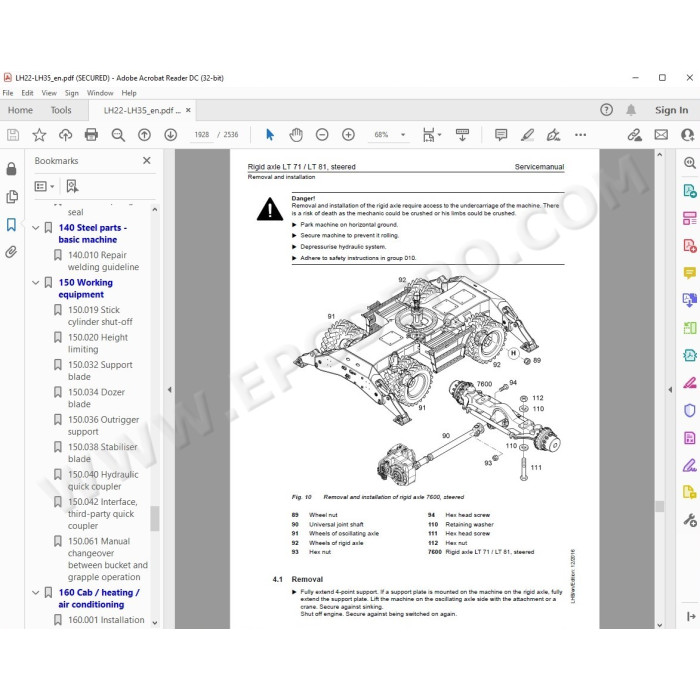Screen dimensions: 700x700
Task: Collapse 150 Working equipment bookmark
Action: pyautogui.click(x=36, y=283)
